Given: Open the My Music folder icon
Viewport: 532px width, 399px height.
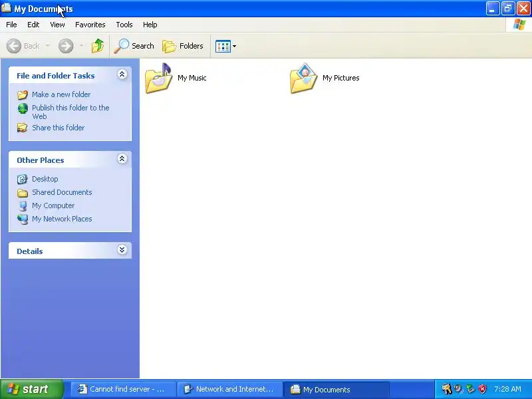Looking at the screenshot, I should coord(158,78).
